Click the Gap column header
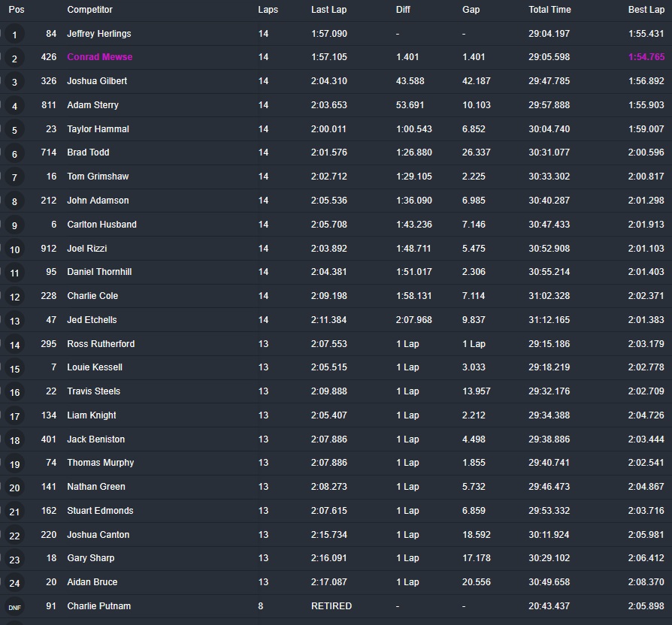The width and height of the screenshot is (672, 625). [x=471, y=10]
